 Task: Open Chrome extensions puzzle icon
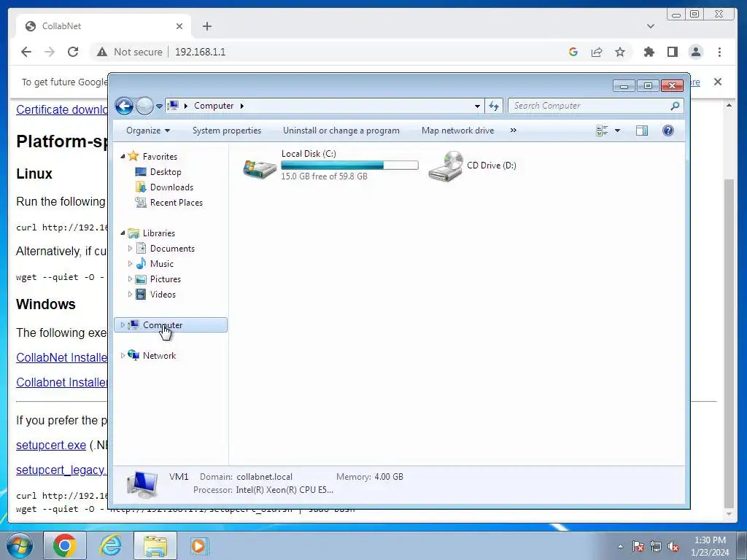649,52
